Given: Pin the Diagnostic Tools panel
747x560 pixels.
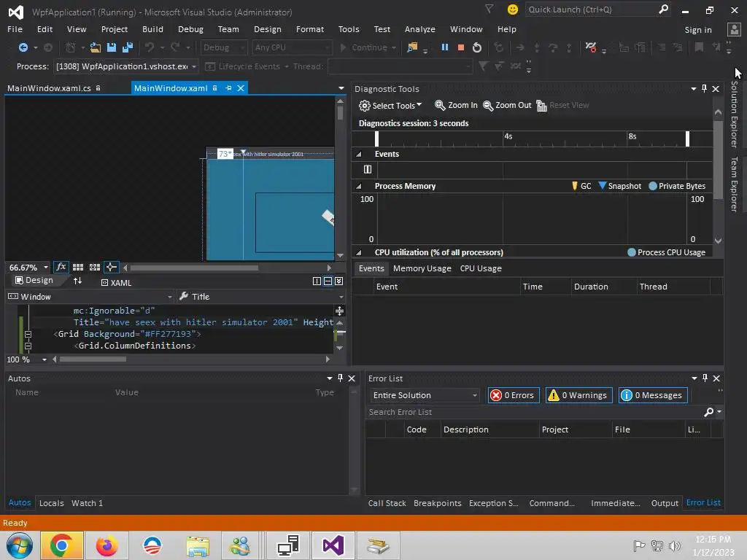Looking at the screenshot, I should pos(704,88).
